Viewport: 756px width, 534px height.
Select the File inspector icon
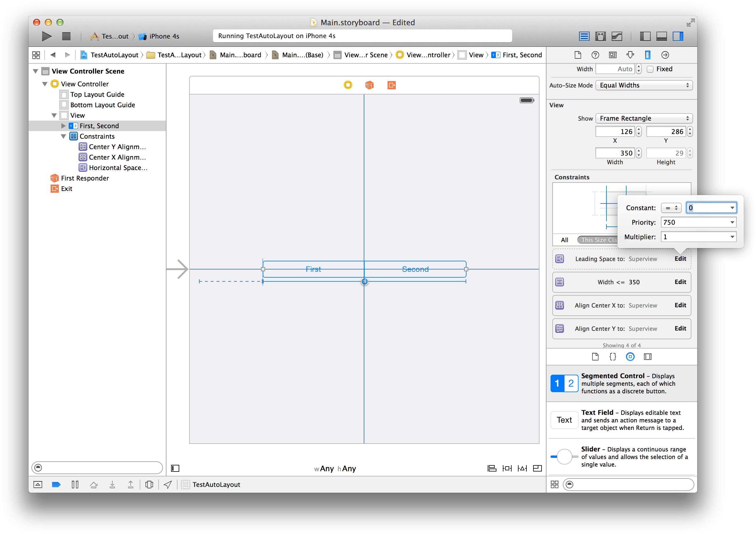click(578, 55)
